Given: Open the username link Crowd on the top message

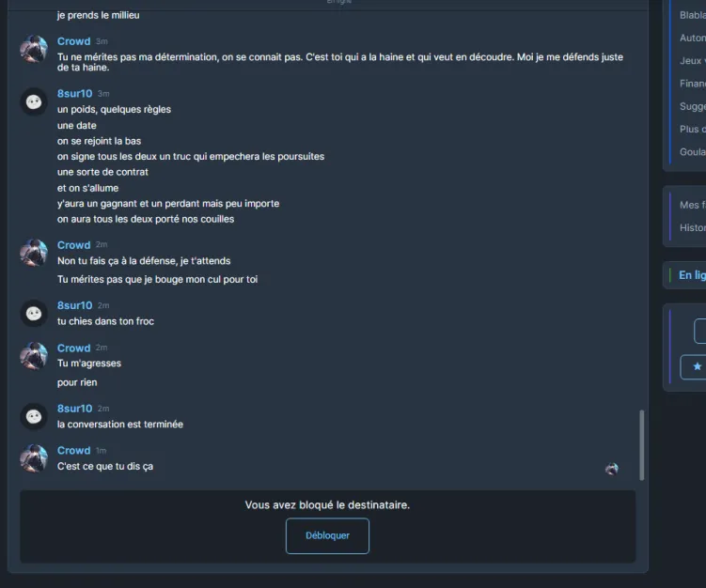Looking at the screenshot, I should (74, 41).
